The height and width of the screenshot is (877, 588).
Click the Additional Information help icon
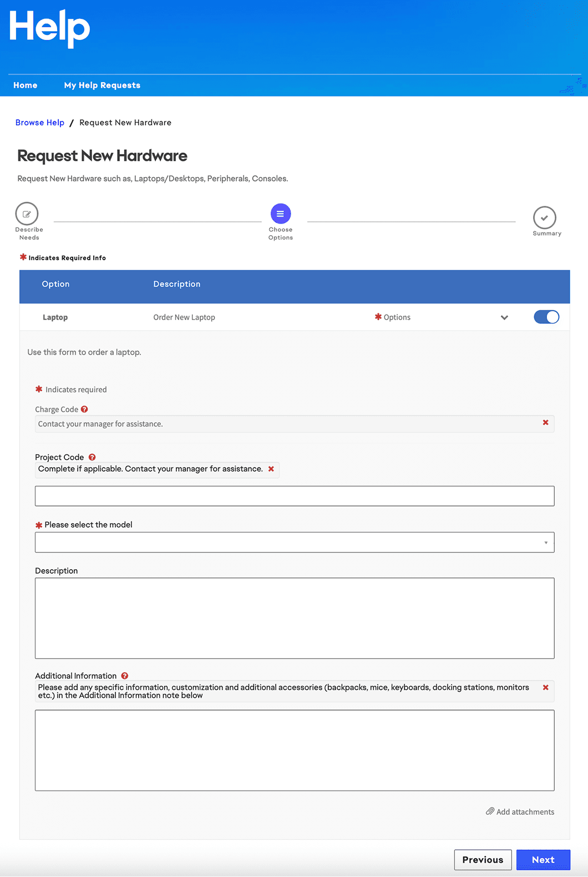pos(125,676)
